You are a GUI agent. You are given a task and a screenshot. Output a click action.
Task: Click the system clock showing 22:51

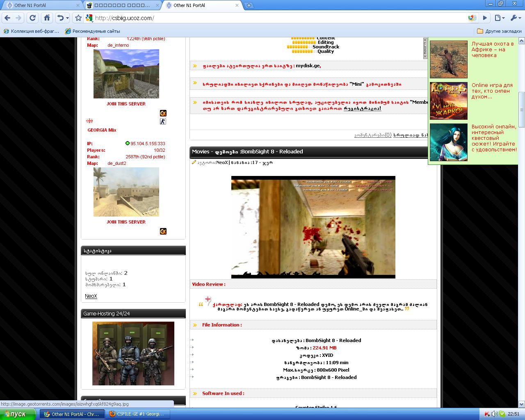tap(514, 414)
